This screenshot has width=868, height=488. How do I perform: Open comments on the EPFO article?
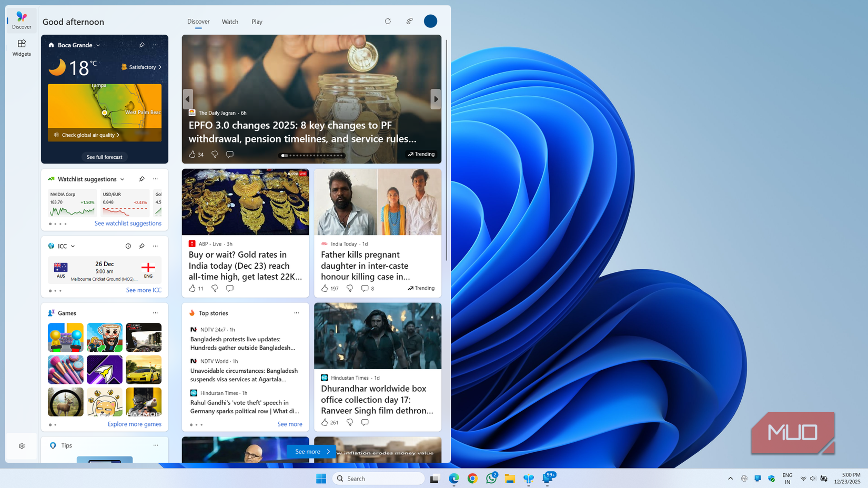[x=230, y=154]
